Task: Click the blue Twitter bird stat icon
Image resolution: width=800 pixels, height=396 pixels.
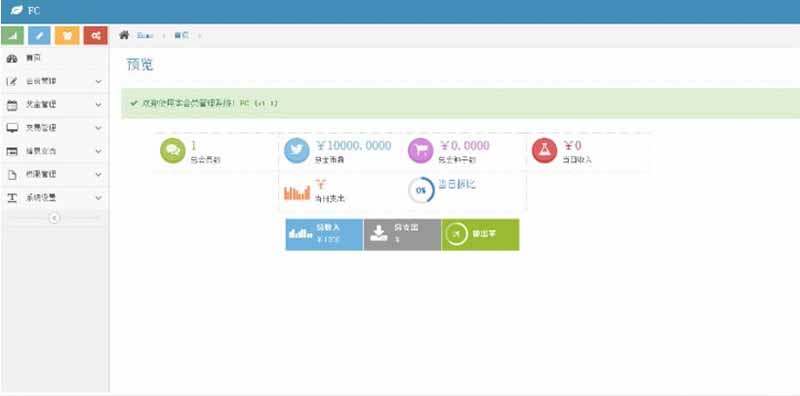Action: click(296, 151)
